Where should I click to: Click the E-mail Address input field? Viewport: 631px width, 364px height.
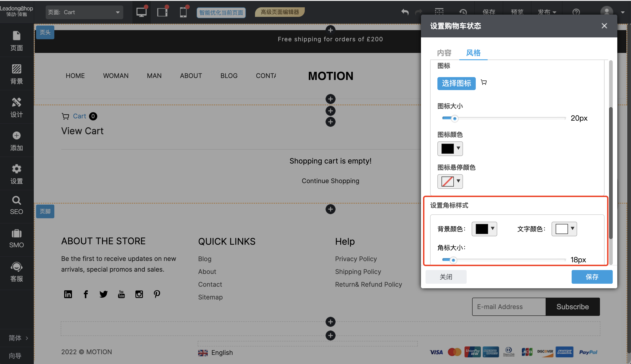point(508,307)
